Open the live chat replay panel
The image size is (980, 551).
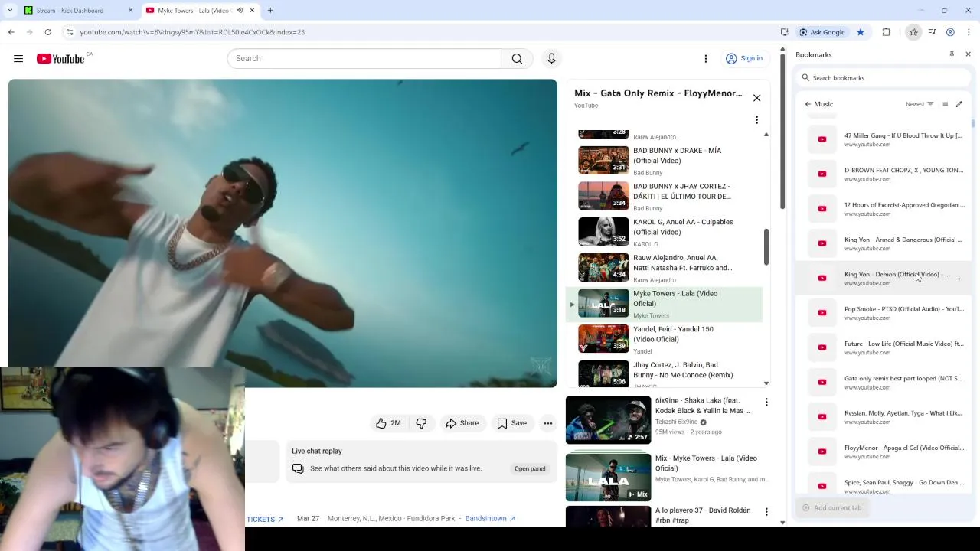tap(530, 468)
